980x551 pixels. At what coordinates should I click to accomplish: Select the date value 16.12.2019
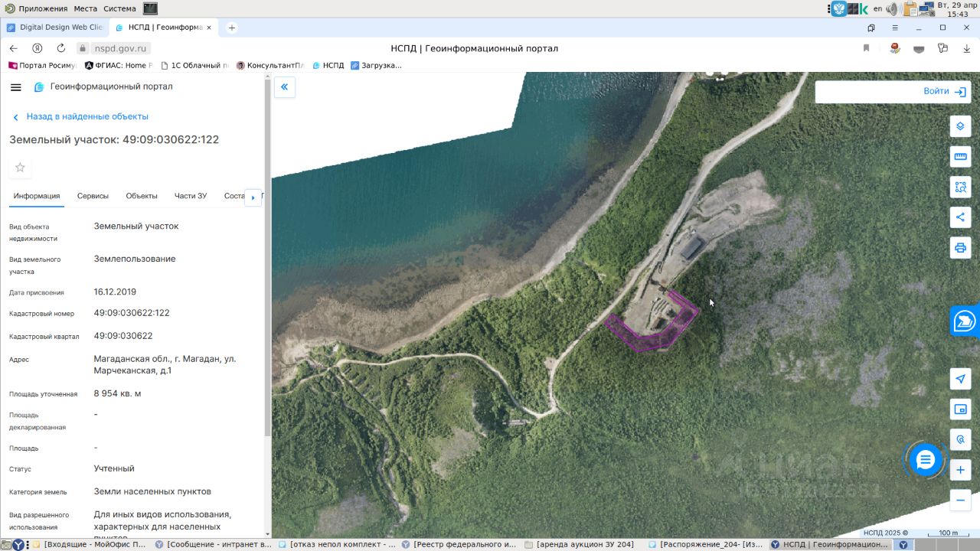click(115, 292)
